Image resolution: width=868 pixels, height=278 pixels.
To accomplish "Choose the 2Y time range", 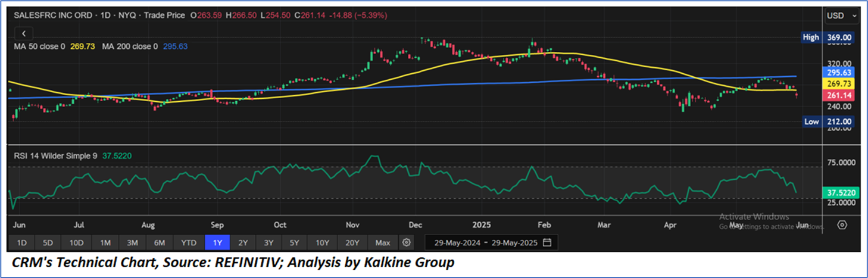I will click(x=243, y=242).
